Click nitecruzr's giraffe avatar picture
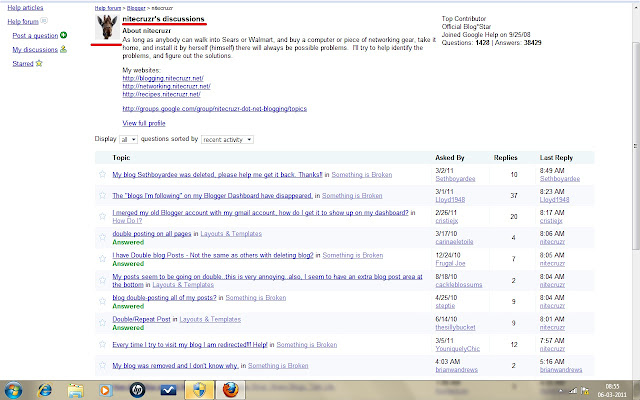The image size is (640, 400). [107, 27]
